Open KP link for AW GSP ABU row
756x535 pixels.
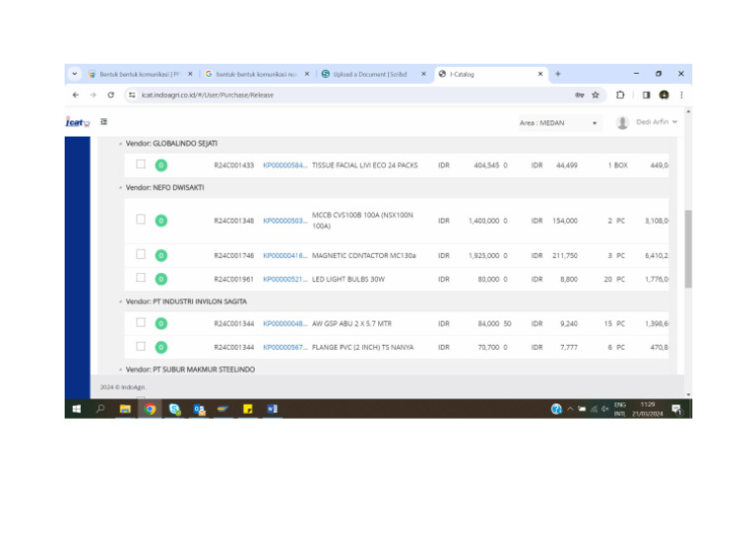tap(284, 323)
